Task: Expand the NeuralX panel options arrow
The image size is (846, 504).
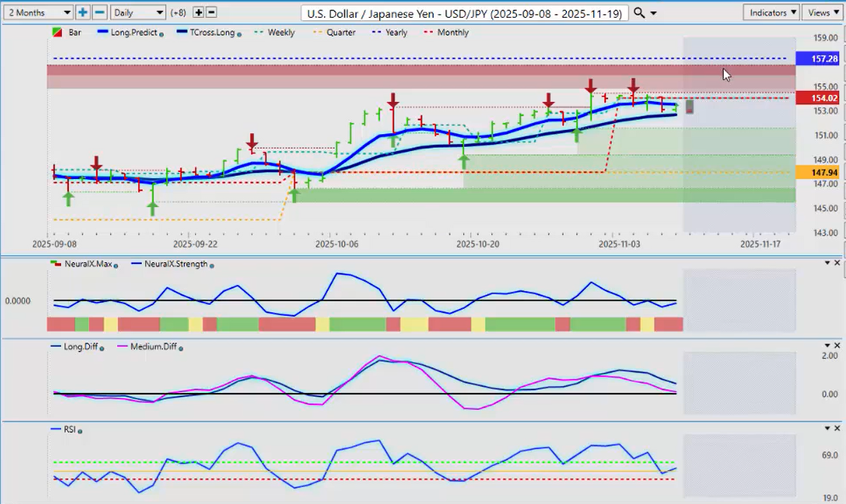Action: (x=827, y=263)
